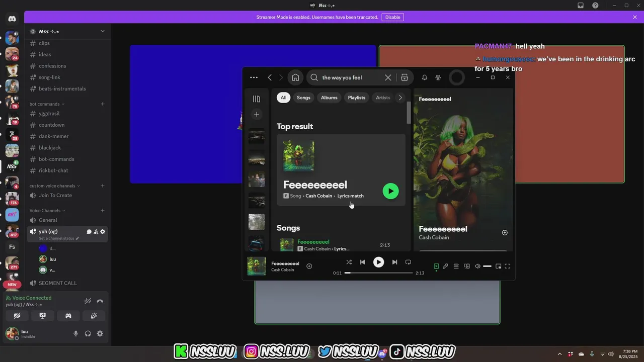This screenshot has width=644, height=362.
Task: Toggle Discord microphone mute
Action: (76, 333)
